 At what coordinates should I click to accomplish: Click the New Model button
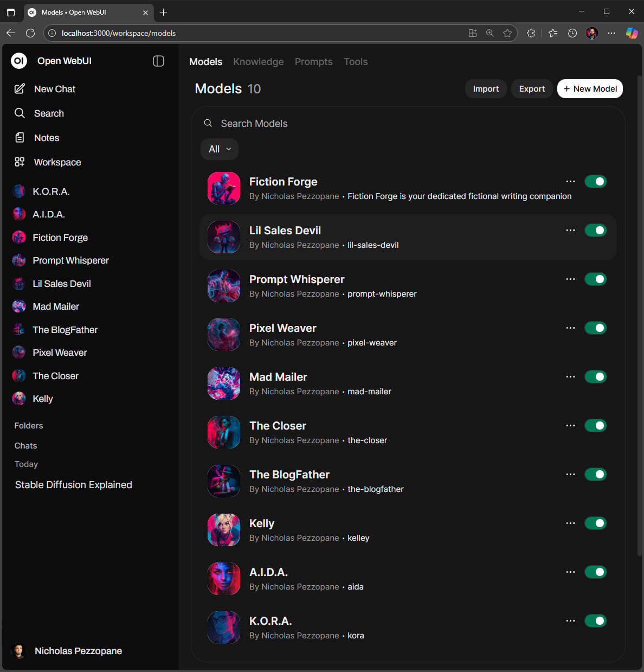[x=590, y=89]
